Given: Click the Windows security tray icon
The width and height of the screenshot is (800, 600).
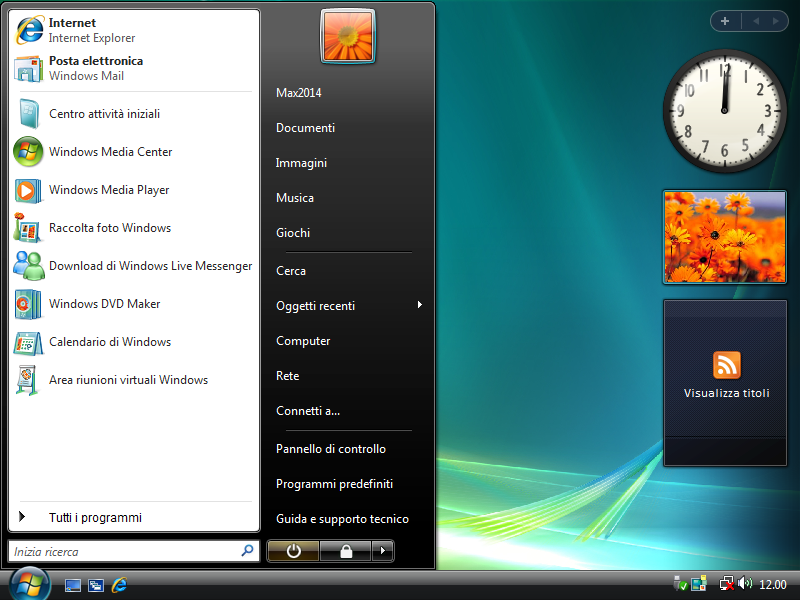Looking at the screenshot, I should click(699, 583).
